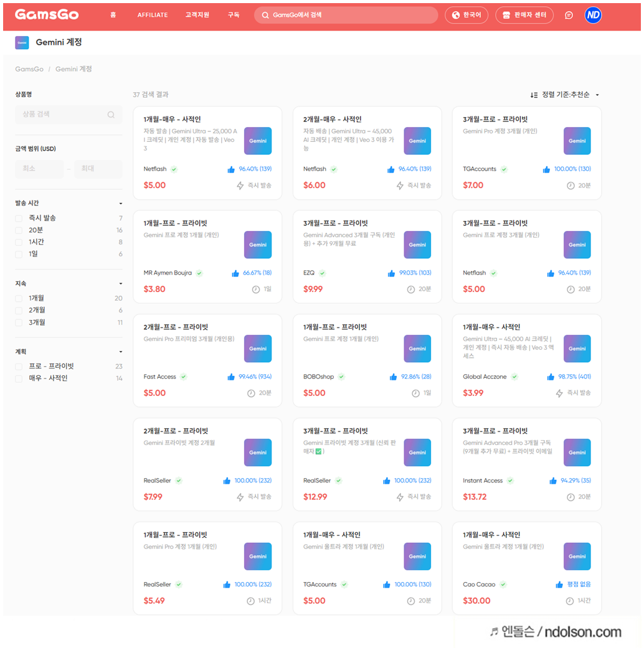
Task: Click Gemini thumbnail on the $6.00 card
Action: [x=417, y=141]
